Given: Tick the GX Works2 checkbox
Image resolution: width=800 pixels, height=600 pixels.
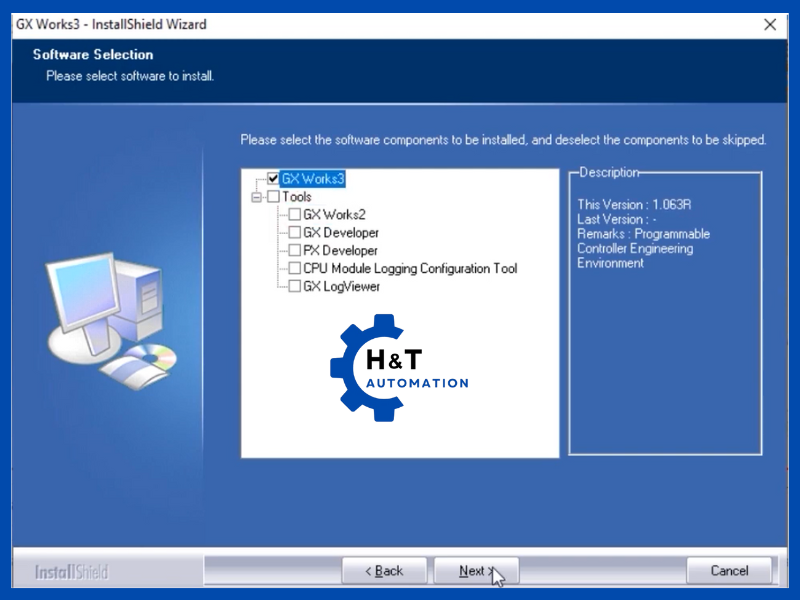Looking at the screenshot, I should 294,215.
